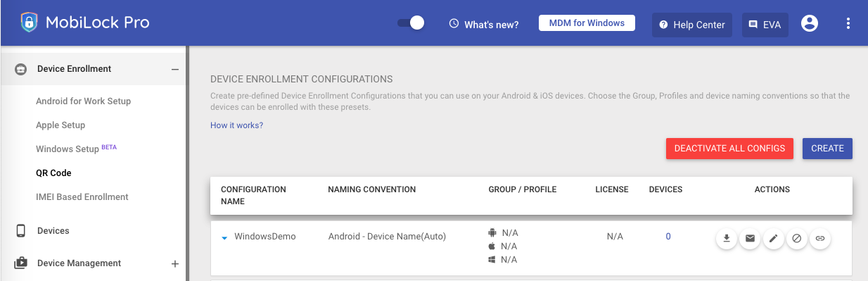Screen dimensions: 868x281
Task: Email the WindowsDemo configuration
Action: (x=750, y=239)
